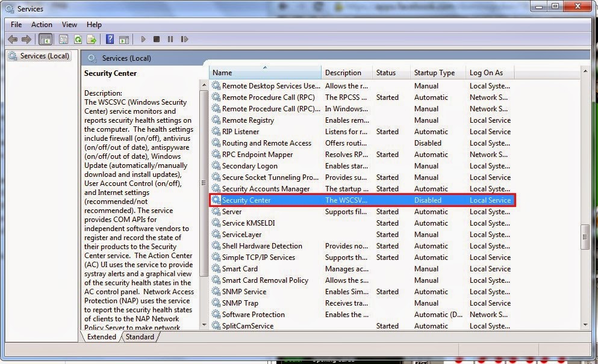Click gear icon beside Server service
The height and width of the screenshot is (364, 598).
pyautogui.click(x=216, y=211)
